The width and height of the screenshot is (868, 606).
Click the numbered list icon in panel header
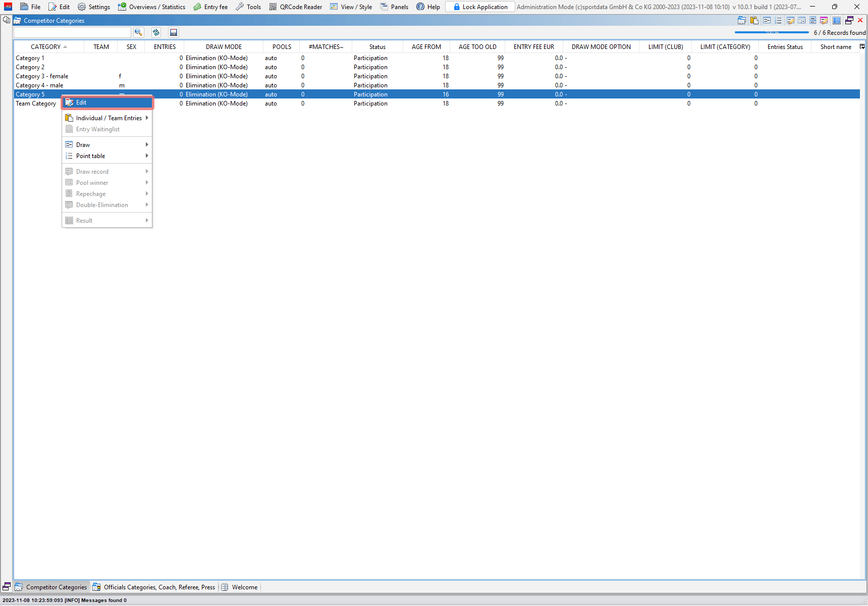(x=778, y=21)
